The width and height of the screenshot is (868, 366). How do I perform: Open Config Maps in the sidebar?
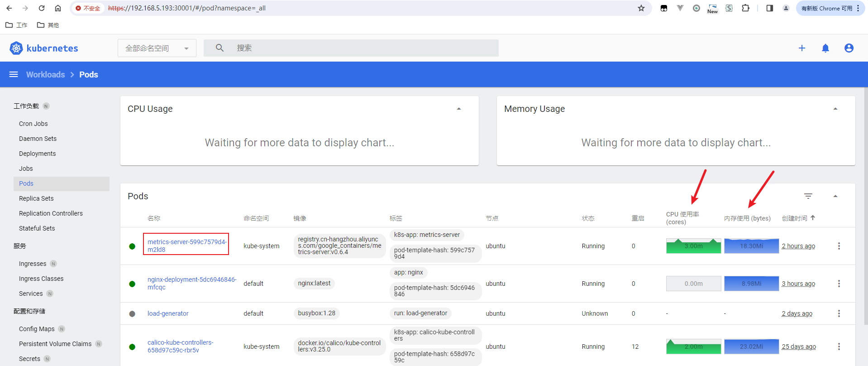37,329
